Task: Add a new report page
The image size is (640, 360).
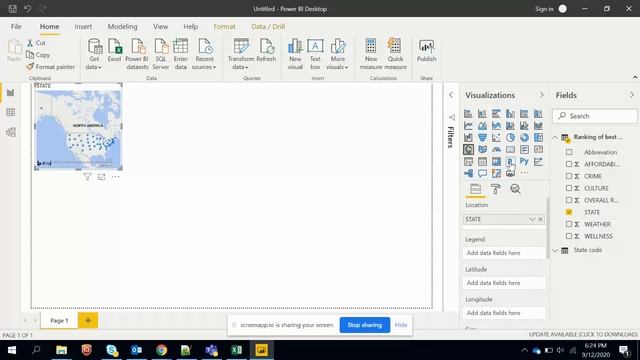Action: pyautogui.click(x=88, y=320)
